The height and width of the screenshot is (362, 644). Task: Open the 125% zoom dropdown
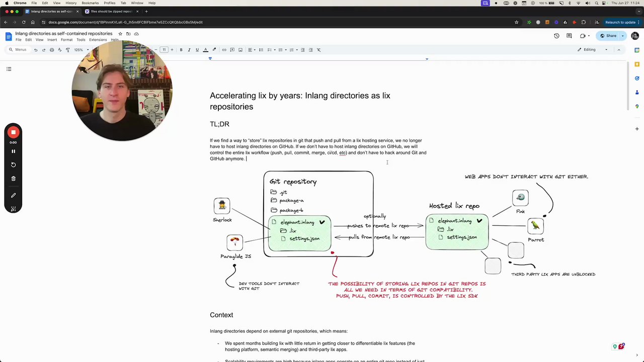[x=80, y=50]
